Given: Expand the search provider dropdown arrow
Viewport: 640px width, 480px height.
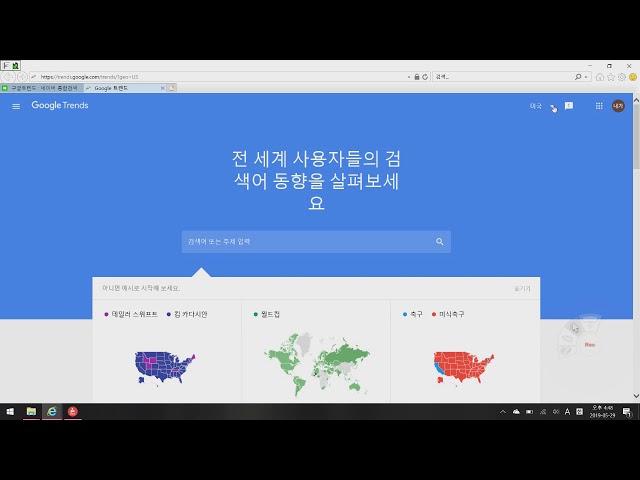Looking at the screenshot, I should (586, 77).
